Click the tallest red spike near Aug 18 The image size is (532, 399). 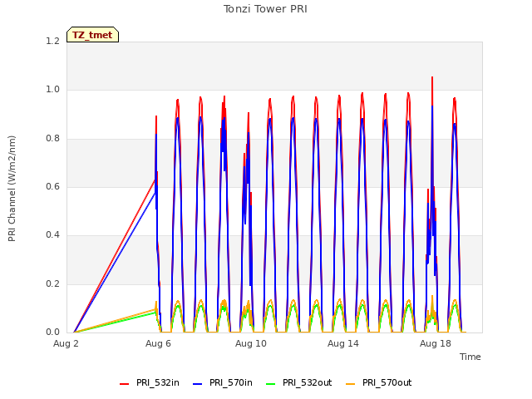click(x=432, y=89)
